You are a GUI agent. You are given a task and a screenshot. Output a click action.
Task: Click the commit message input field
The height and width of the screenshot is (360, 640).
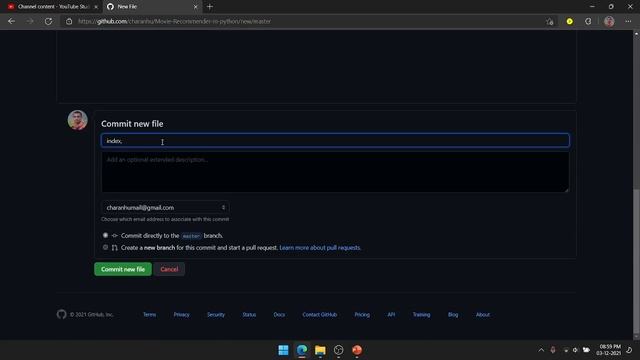pos(335,140)
